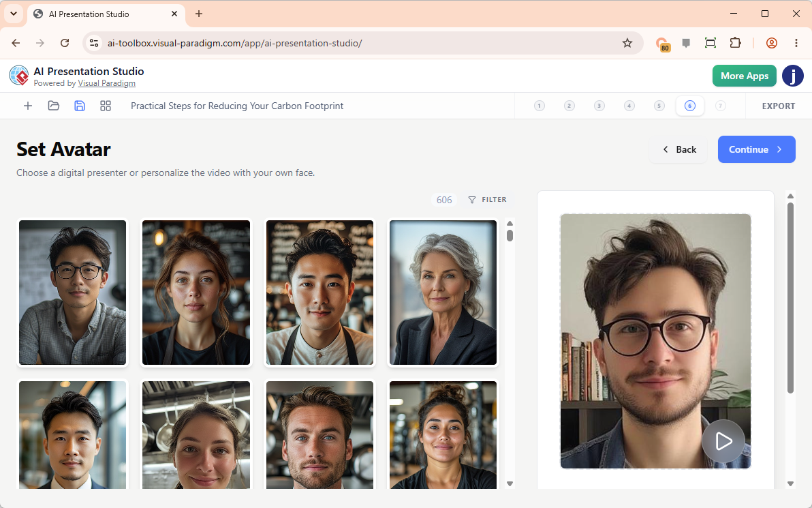Viewport: 812px width, 508px height.
Task: Click the extension icon with 80 badge
Action: tap(662, 44)
